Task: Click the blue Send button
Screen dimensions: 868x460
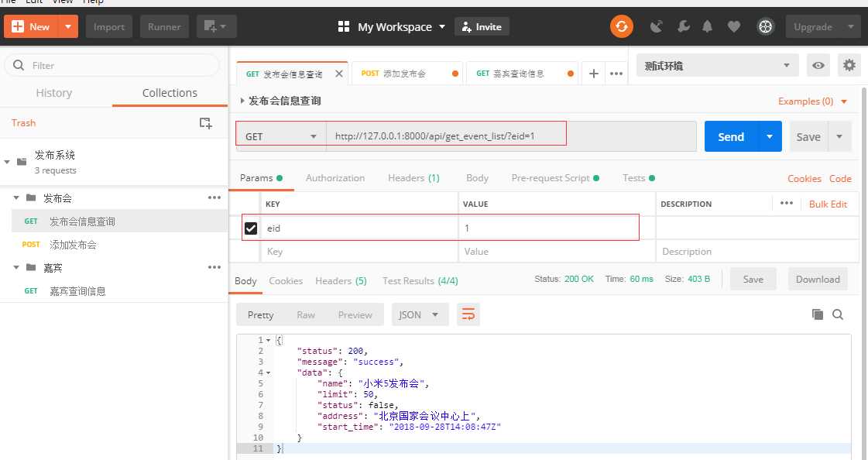Action: pyautogui.click(x=731, y=136)
